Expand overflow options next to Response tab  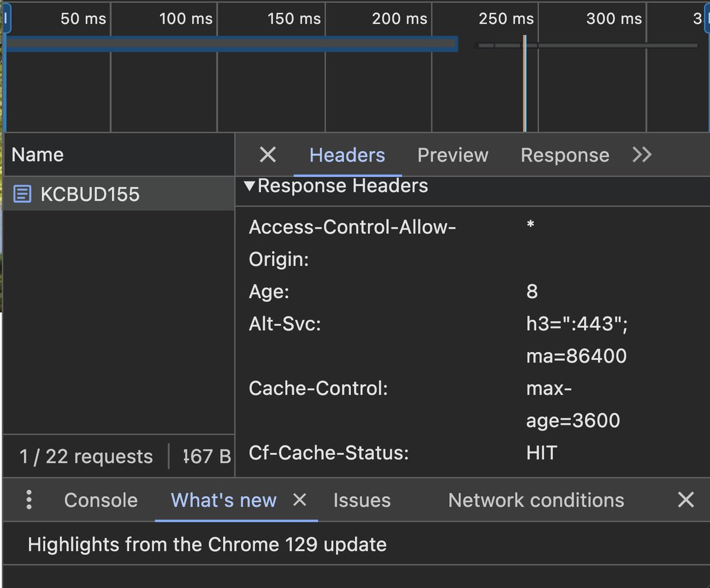pyautogui.click(x=641, y=155)
